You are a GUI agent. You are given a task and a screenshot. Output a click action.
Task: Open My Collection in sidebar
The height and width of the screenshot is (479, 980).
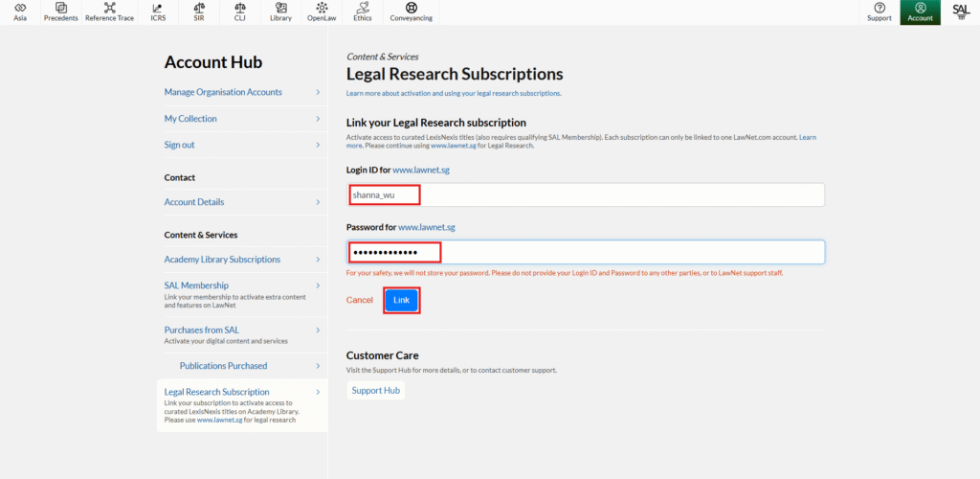point(190,118)
